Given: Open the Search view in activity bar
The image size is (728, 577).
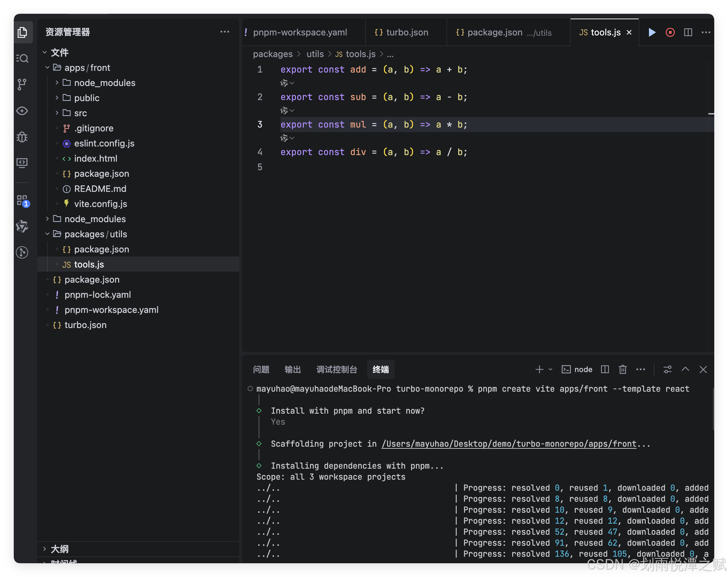Looking at the screenshot, I should [23, 58].
